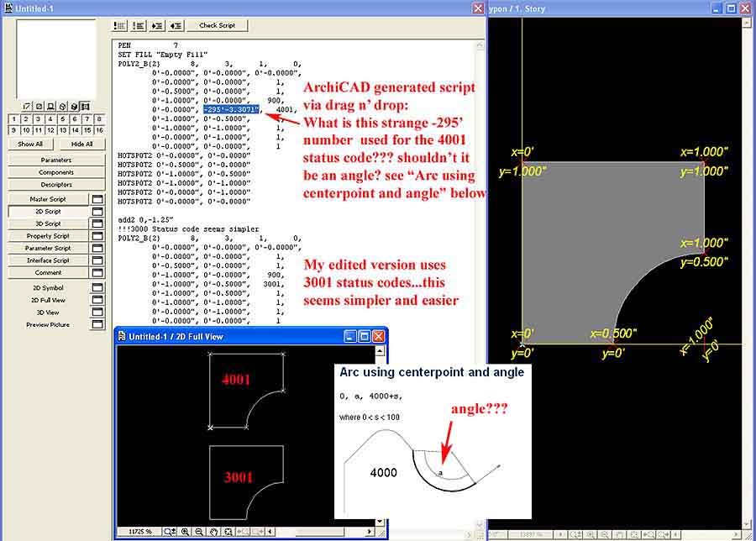Screen dimensions: 756x541
Task: Select the last preview mode icon under thumbnail
Action: [x=86, y=106]
